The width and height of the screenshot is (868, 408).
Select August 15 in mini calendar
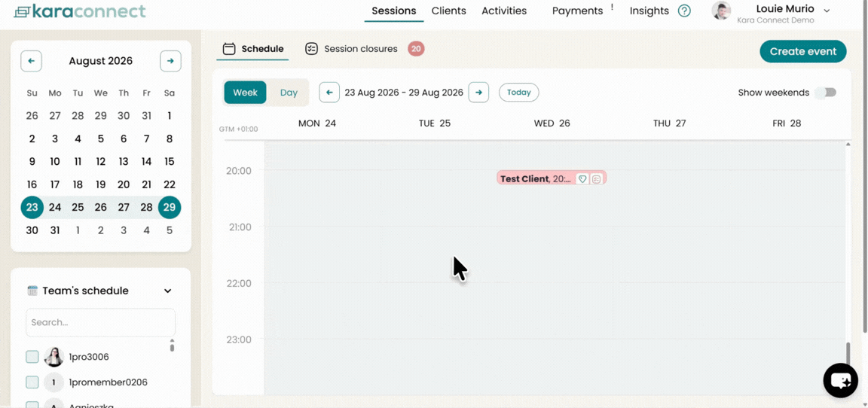tap(170, 161)
